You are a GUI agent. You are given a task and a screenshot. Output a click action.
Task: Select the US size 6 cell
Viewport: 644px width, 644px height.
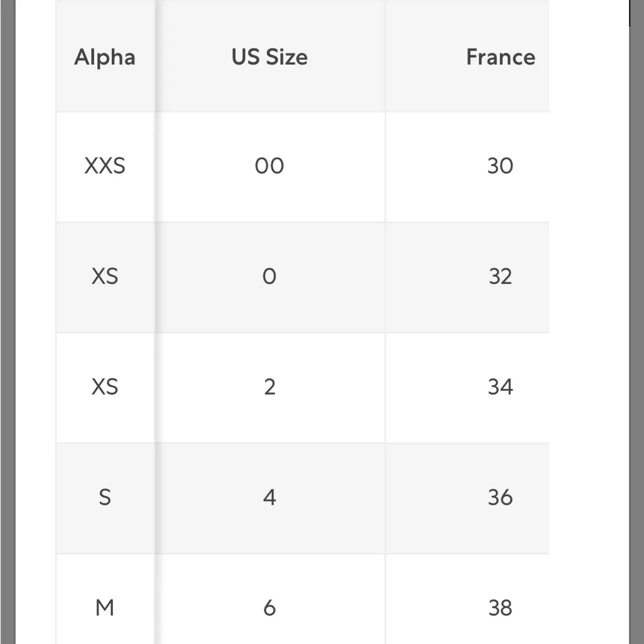270,608
